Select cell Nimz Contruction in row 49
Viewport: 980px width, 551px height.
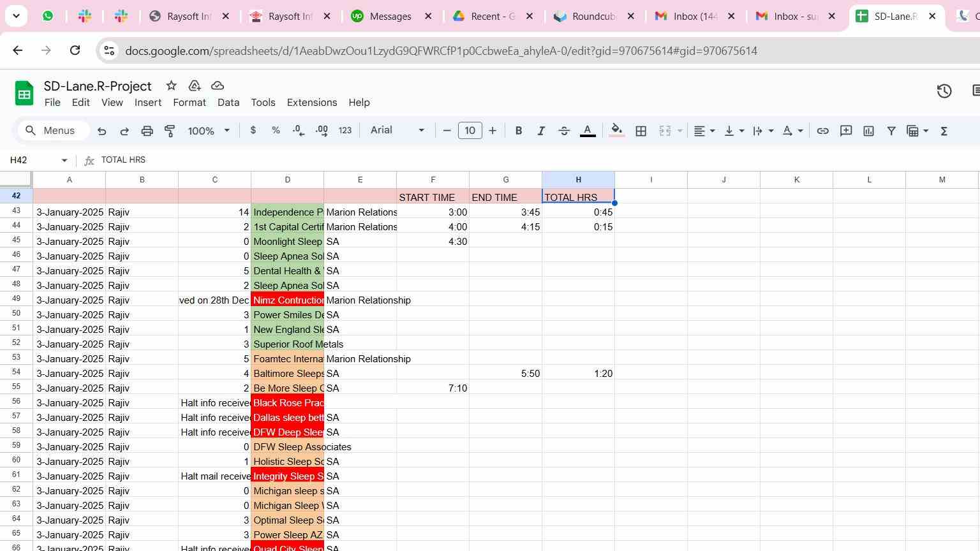(x=287, y=300)
